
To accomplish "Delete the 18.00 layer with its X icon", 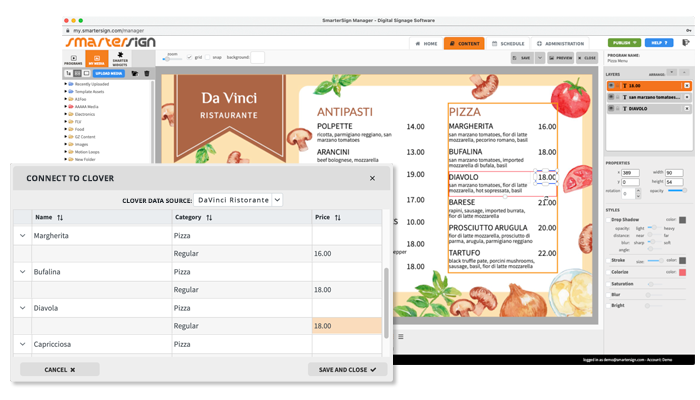I will click(x=687, y=85).
